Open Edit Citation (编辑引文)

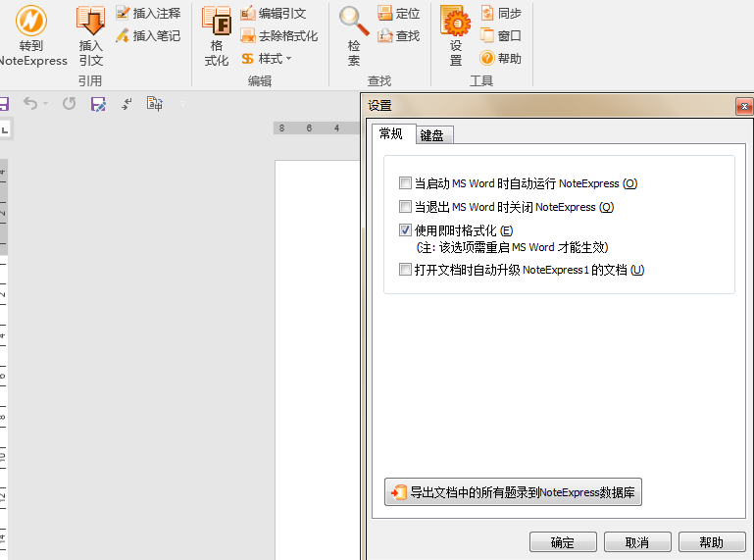click(274, 14)
